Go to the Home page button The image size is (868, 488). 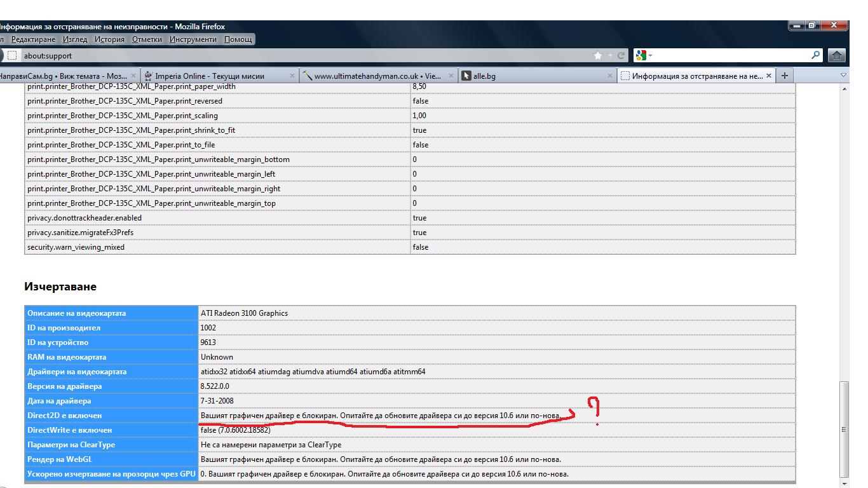pos(837,56)
